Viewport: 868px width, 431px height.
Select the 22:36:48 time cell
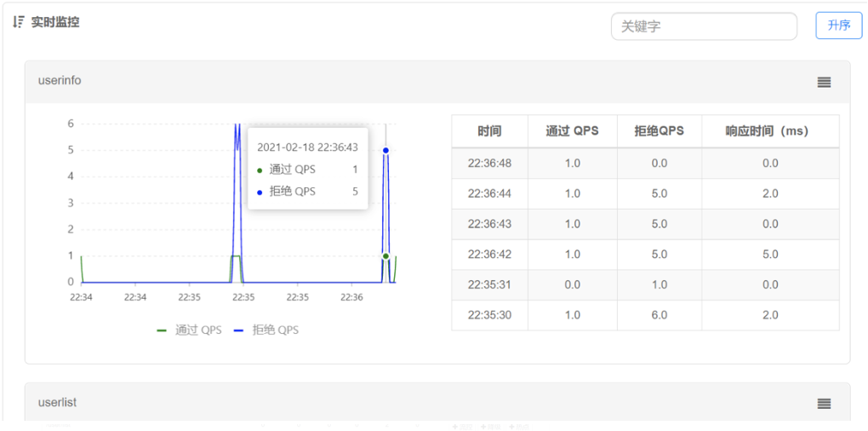click(489, 163)
